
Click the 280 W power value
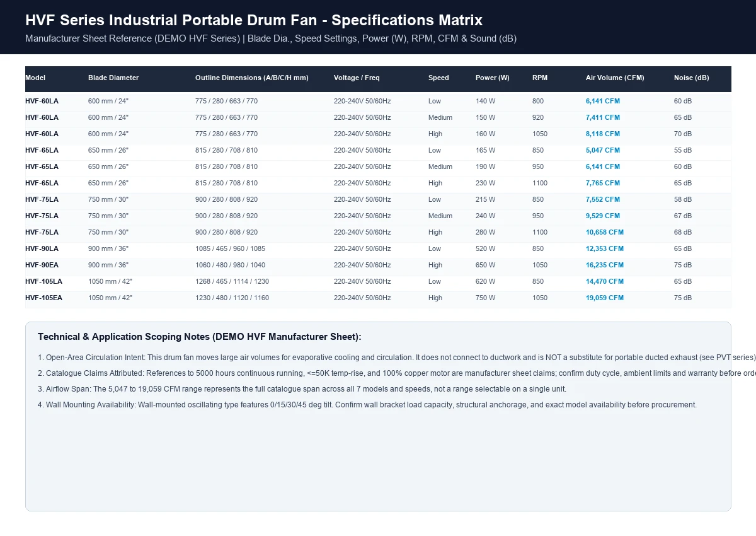coord(486,232)
